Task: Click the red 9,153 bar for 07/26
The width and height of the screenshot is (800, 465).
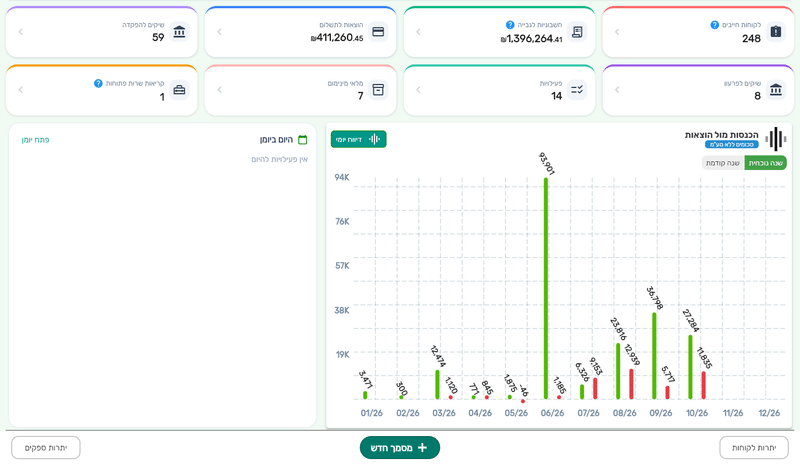Action: point(595,388)
